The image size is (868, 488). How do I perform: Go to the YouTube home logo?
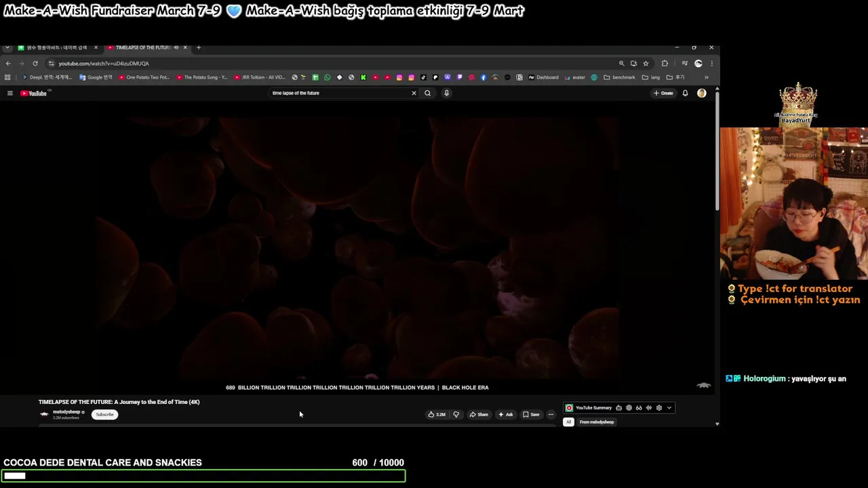33,93
